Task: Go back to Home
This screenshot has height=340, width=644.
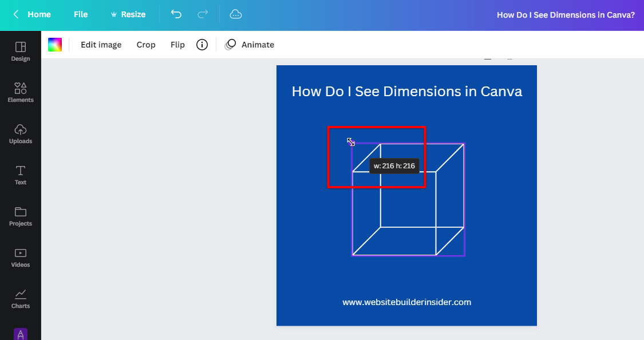Action: 31,14
